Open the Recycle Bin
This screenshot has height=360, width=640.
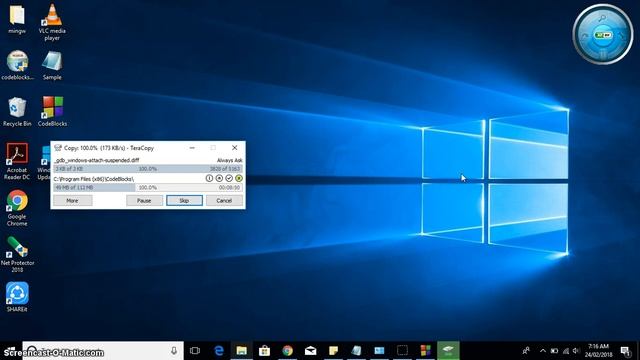[x=17, y=112]
